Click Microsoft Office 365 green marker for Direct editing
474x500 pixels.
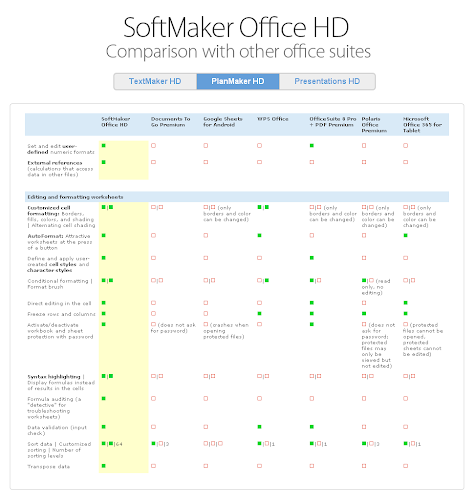pos(405,303)
